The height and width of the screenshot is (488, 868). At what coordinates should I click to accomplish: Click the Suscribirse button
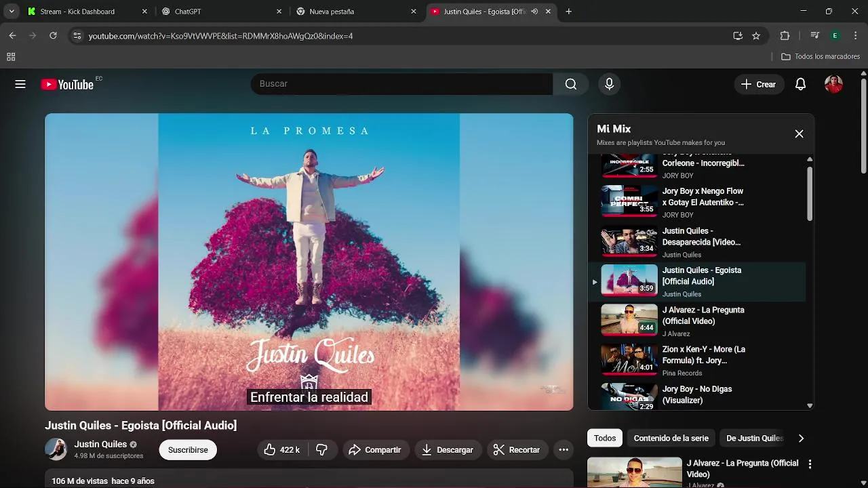[188, 450]
